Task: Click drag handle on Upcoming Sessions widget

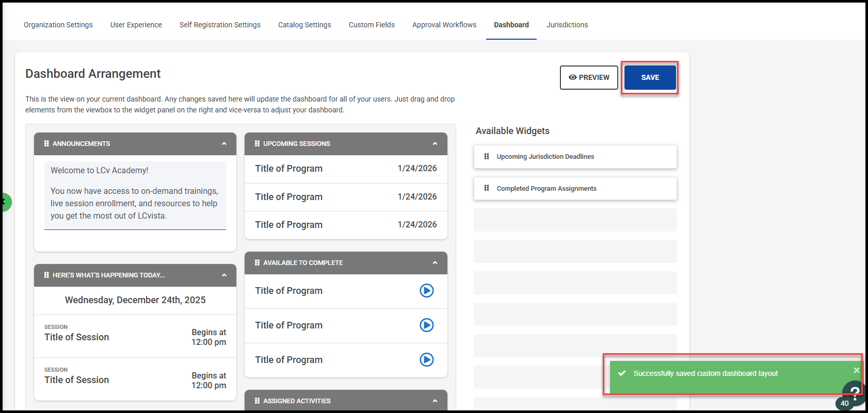Action: (x=257, y=144)
